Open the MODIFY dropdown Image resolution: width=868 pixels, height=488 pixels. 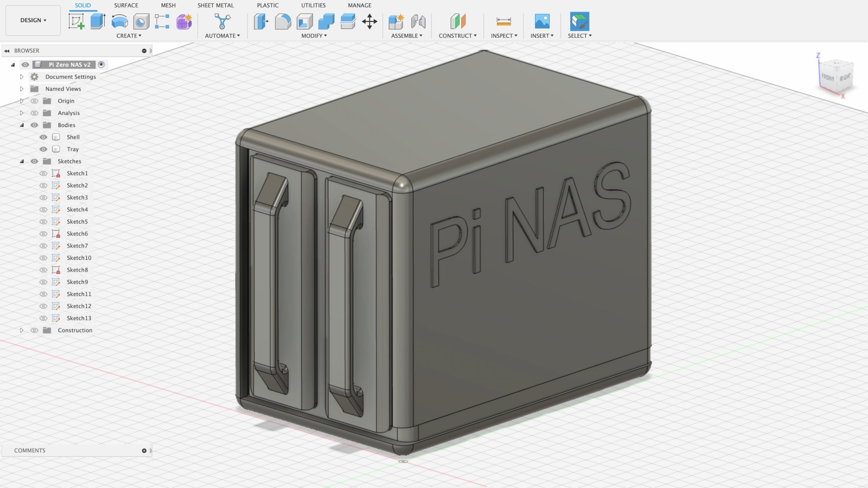[313, 36]
